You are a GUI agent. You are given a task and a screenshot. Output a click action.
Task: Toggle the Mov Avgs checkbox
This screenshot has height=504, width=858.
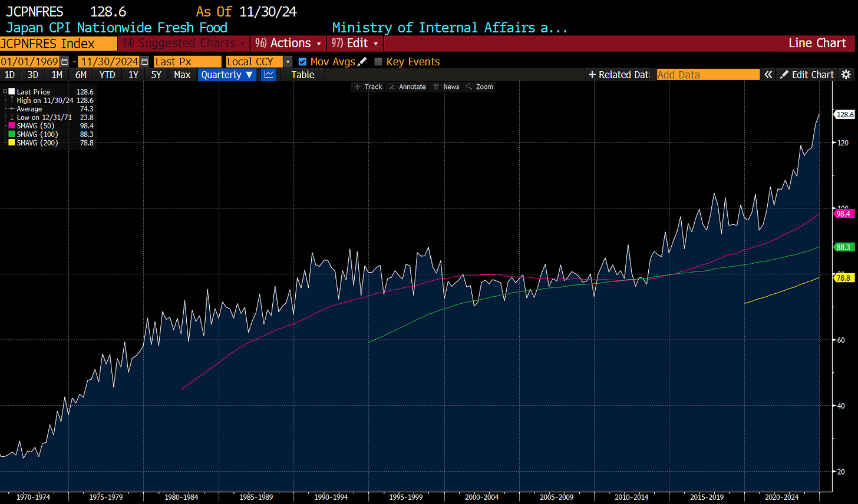[x=302, y=62]
